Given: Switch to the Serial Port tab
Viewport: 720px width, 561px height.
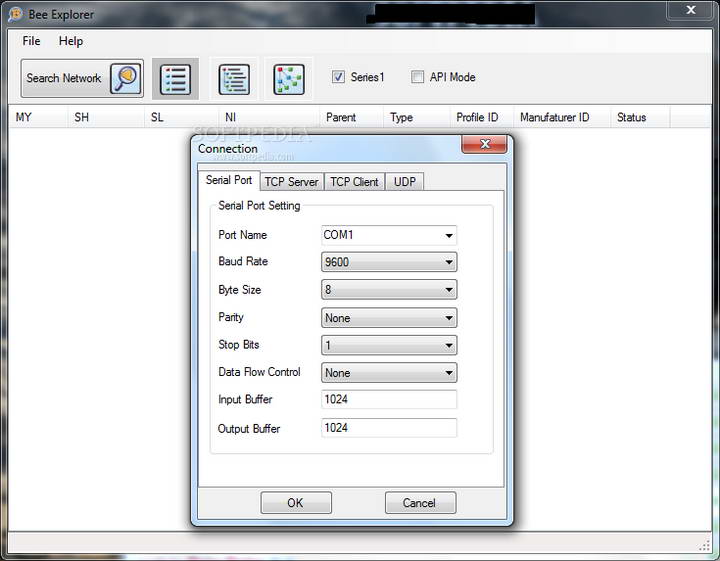Looking at the screenshot, I should (x=229, y=180).
